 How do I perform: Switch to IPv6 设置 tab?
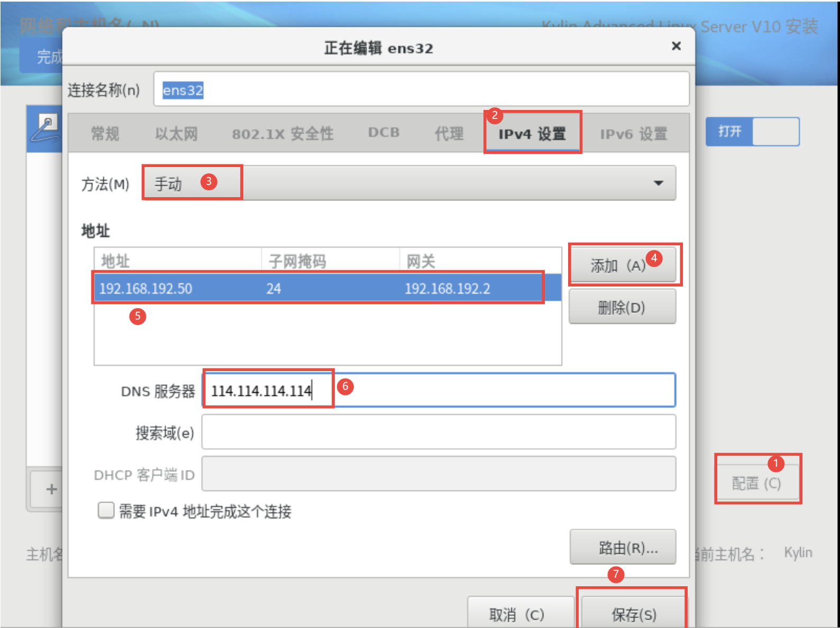point(633,134)
